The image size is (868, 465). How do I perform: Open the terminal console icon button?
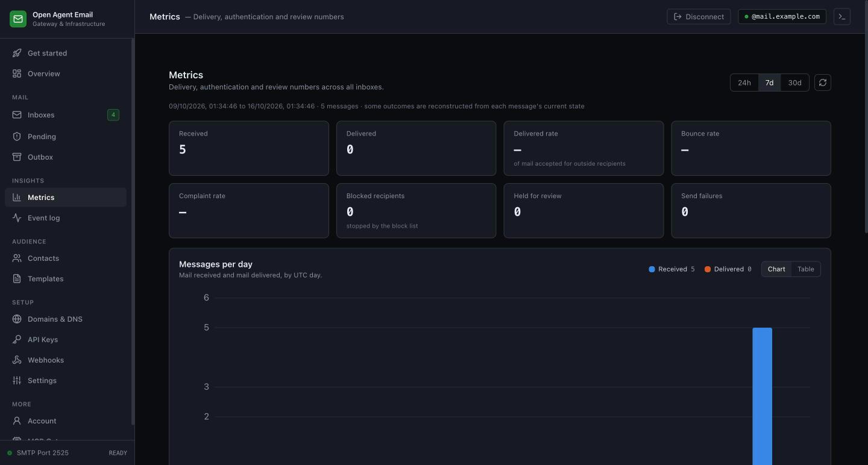(842, 17)
